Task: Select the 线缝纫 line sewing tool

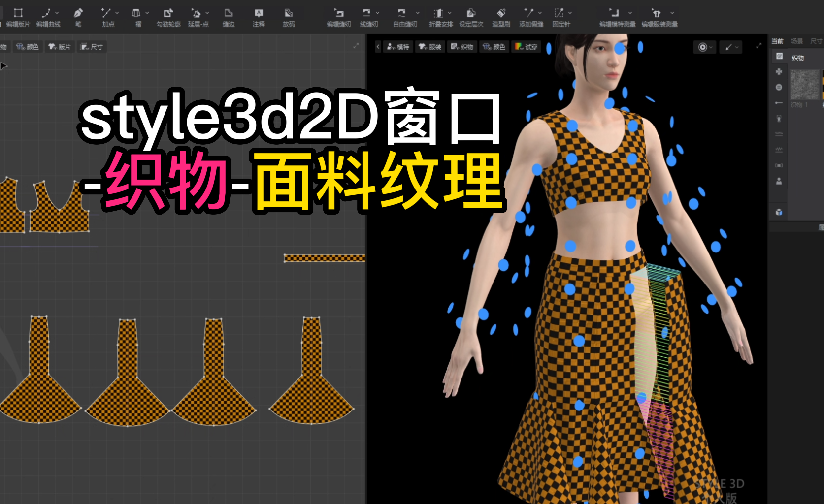Action: click(368, 17)
